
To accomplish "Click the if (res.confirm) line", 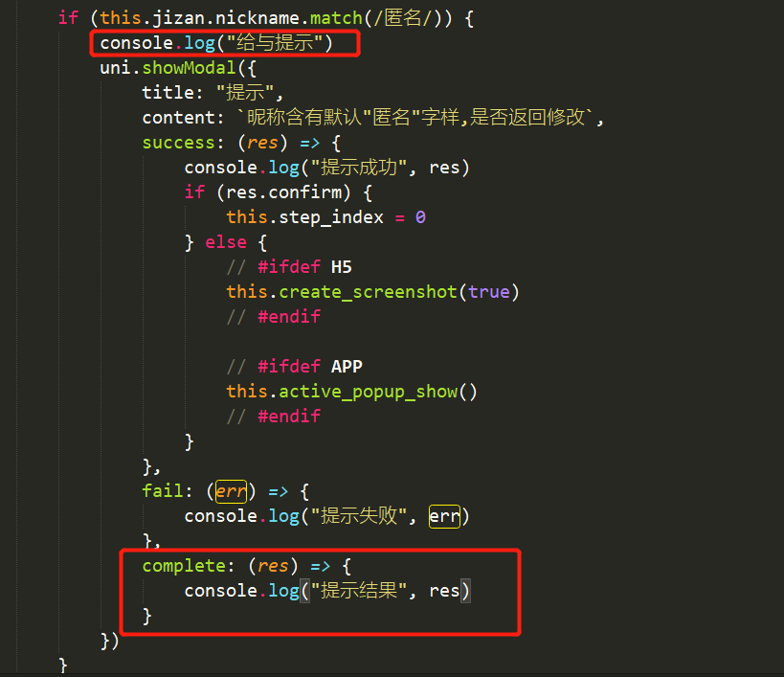I will (278, 192).
